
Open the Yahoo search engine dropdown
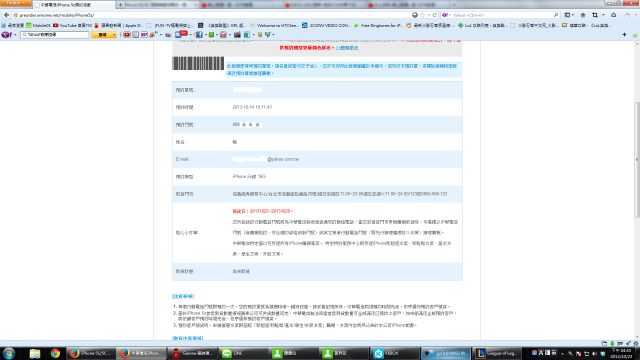click(x=446, y=15)
